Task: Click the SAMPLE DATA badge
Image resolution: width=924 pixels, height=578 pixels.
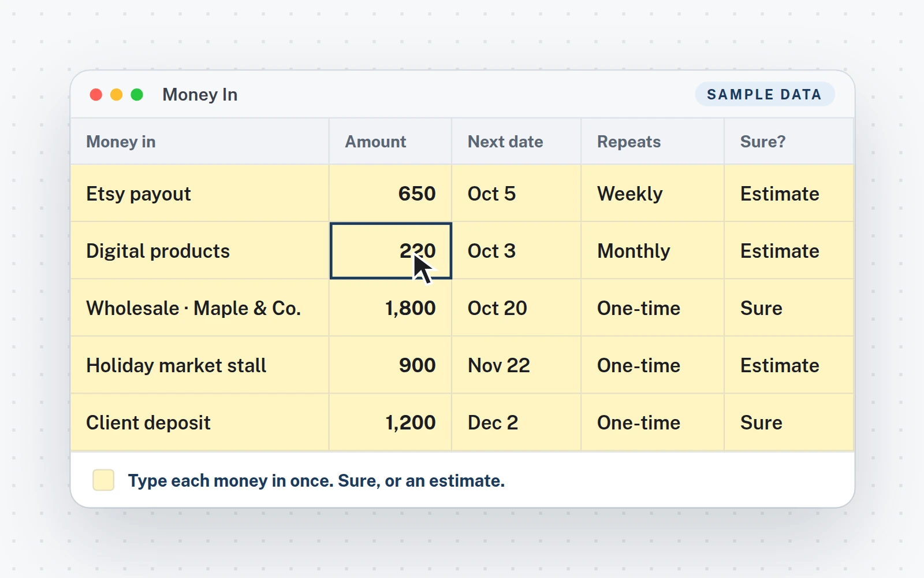Action: click(x=765, y=94)
